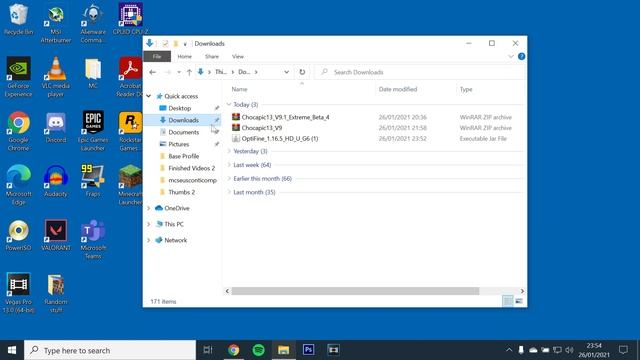
Task: Open the notification center icon
Action: (623, 350)
